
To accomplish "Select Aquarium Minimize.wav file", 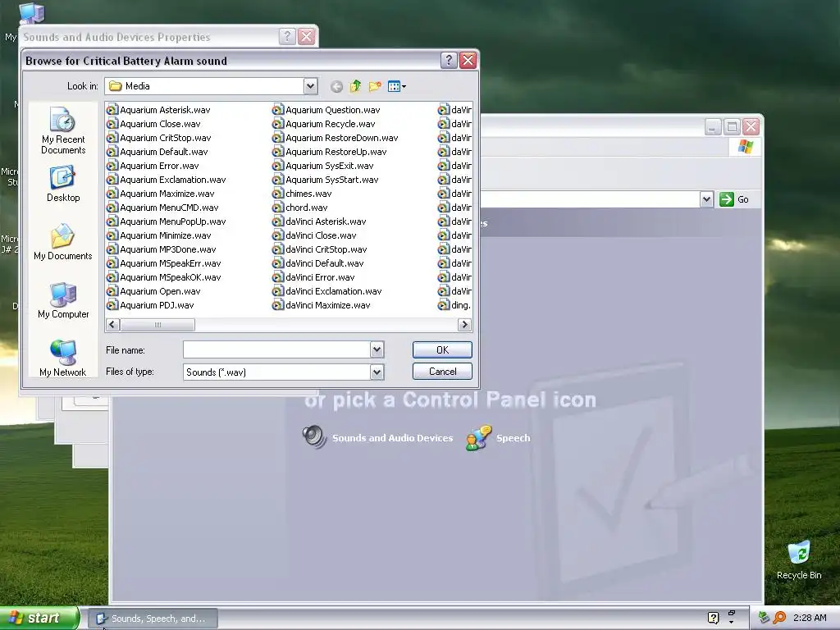I will tap(159, 235).
